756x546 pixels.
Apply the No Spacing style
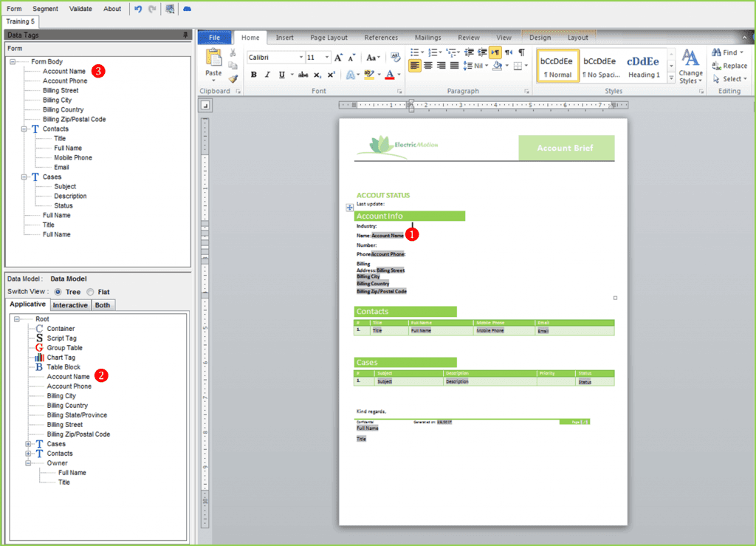pyautogui.click(x=601, y=66)
